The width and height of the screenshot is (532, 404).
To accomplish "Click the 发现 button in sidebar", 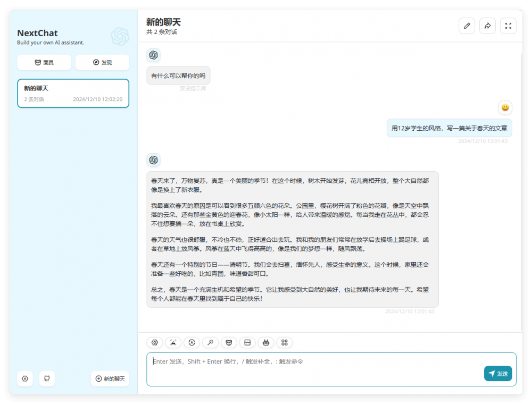I will [102, 63].
